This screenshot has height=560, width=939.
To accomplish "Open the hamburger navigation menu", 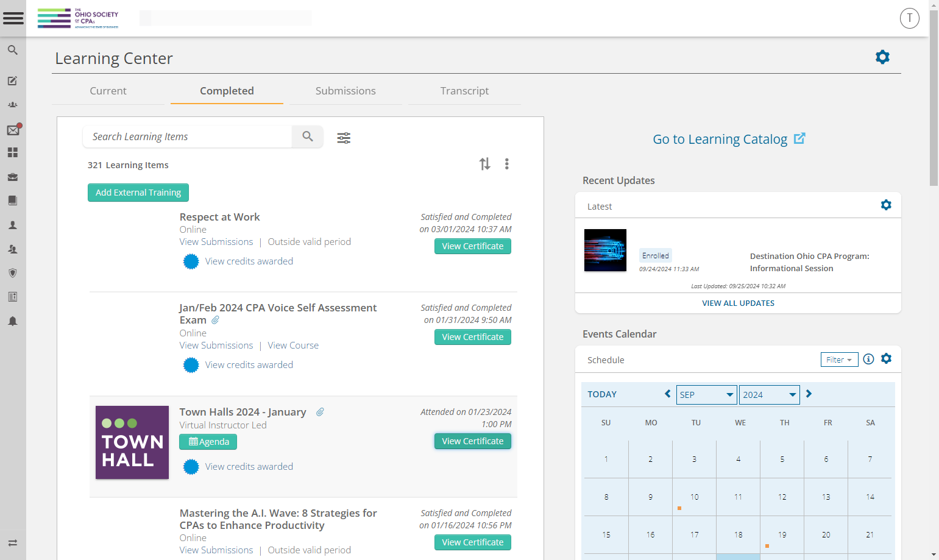I will pos(13,18).
